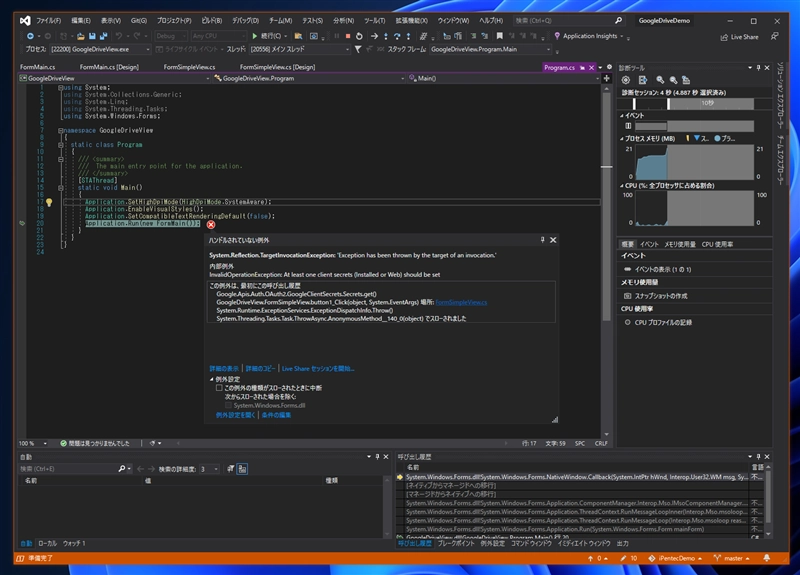800x575 pixels.
Task: Click the Step Over icon in debug toolbar
Action: [397, 36]
